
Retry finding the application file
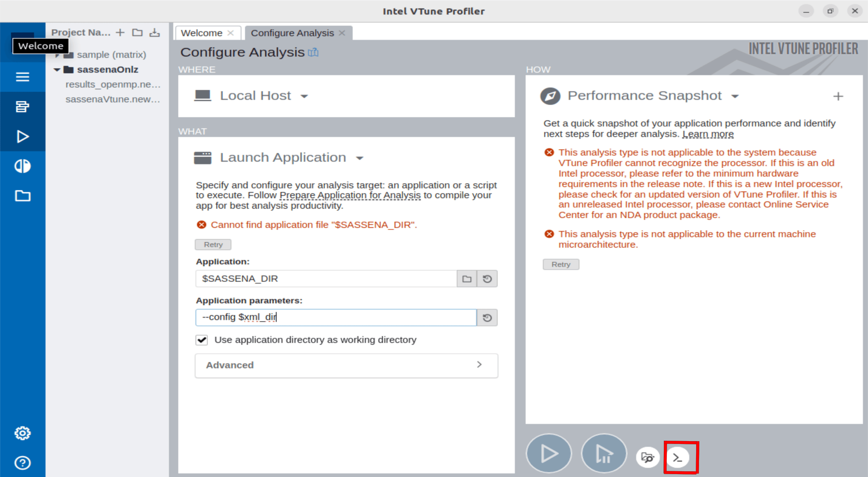click(213, 245)
